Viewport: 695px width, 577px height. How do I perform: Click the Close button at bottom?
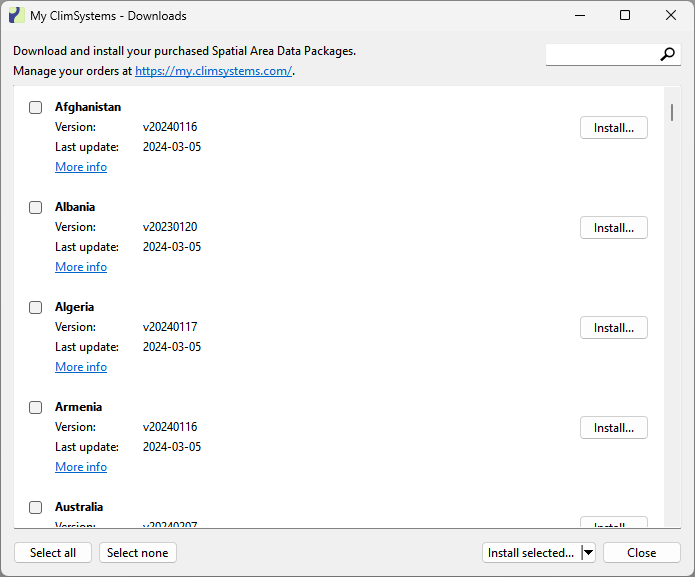point(642,553)
